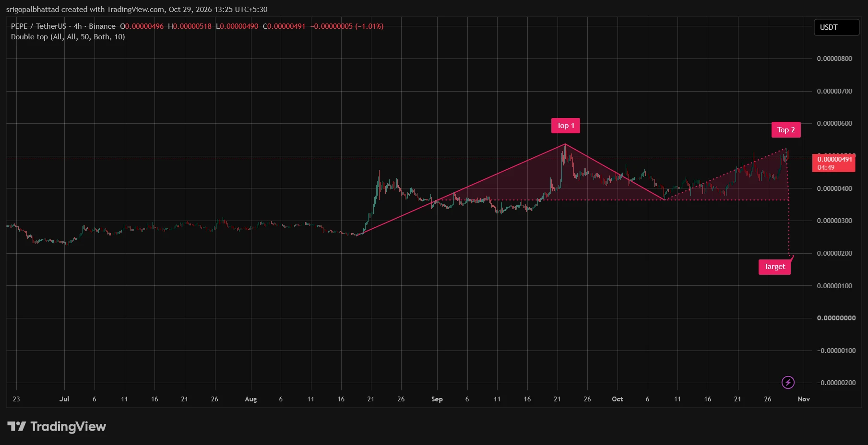Click the Oct label on time axis
868x445 pixels.
[x=618, y=399]
